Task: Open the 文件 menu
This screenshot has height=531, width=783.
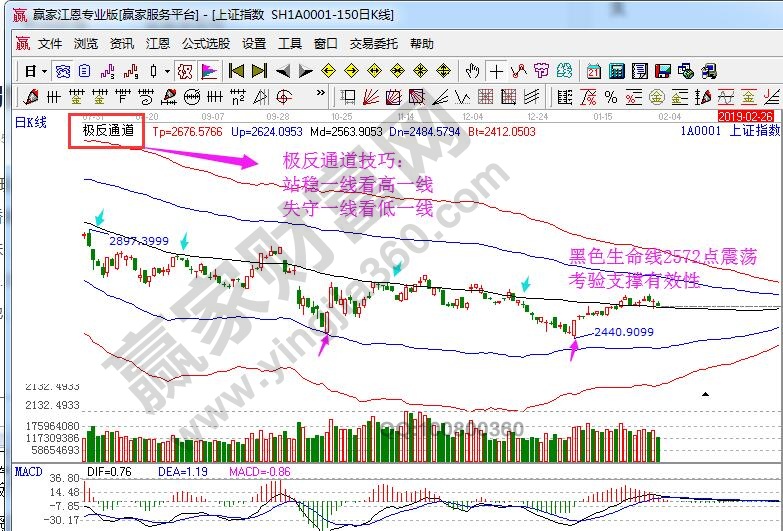Action: (x=50, y=44)
